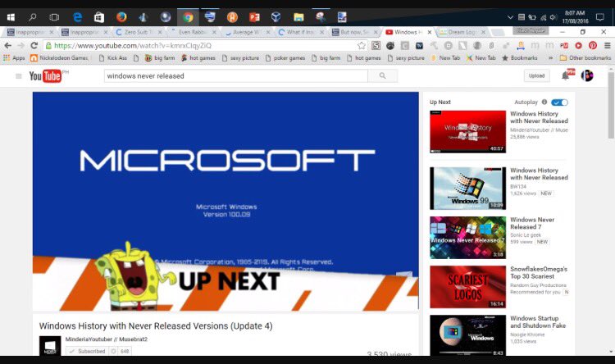Go to YouTube home via the logo

pyautogui.click(x=45, y=75)
